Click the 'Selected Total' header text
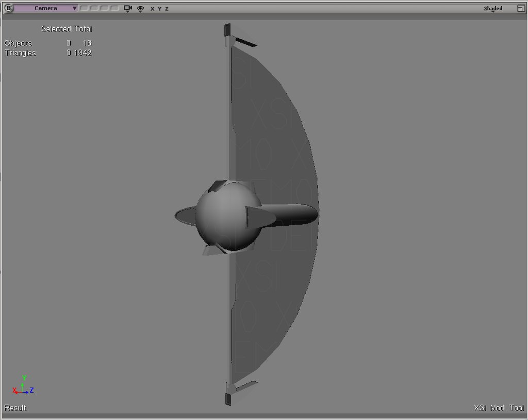This screenshot has height=420, width=528. [67, 29]
